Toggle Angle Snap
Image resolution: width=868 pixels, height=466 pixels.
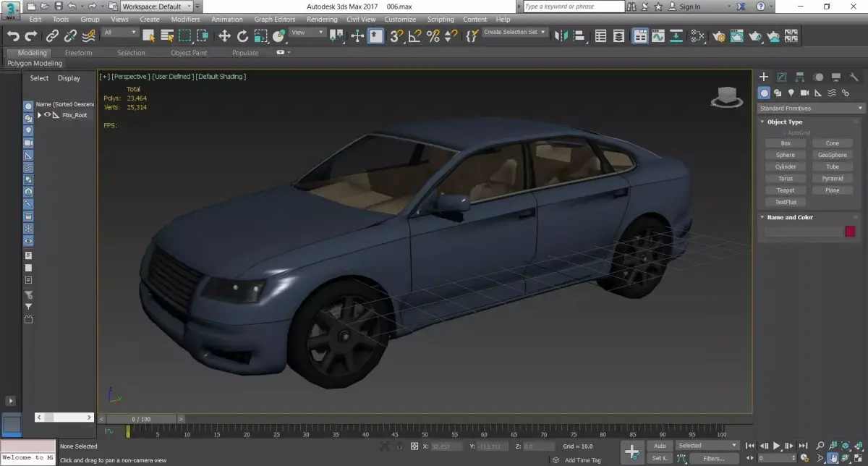click(415, 36)
